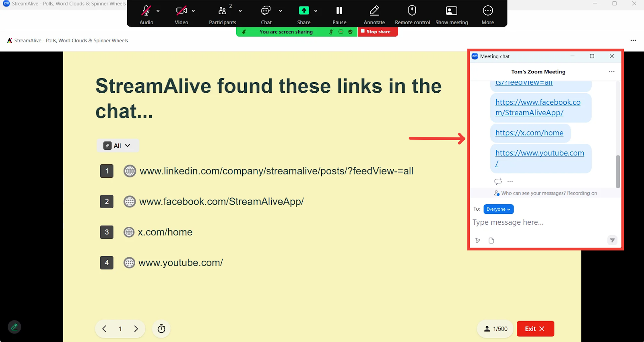Open the Chat options arrow
The height and width of the screenshot is (342, 644).
click(281, 11)
